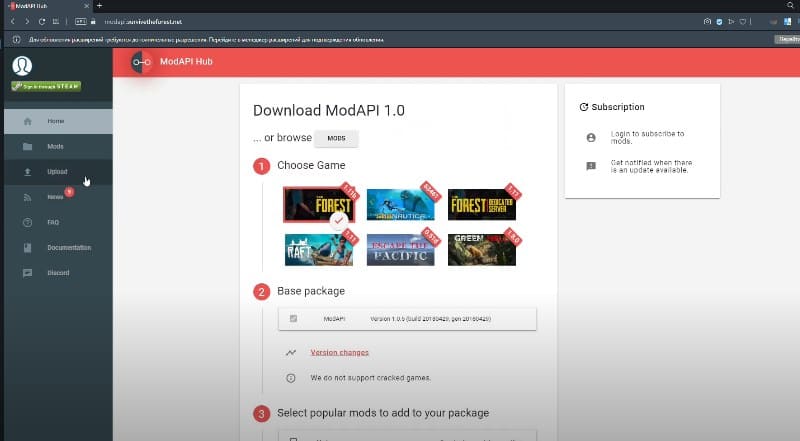Click the browser forward arrow
This screenshot has height=441, width=800.
click(x=27, y=21)
